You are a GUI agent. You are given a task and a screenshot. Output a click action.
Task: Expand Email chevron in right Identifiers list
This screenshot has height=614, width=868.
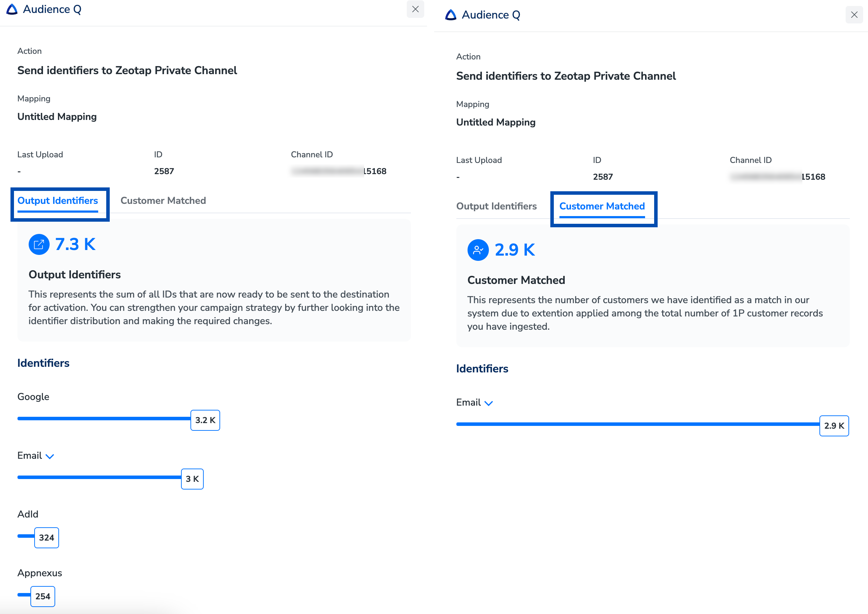[x=489, y=403]
